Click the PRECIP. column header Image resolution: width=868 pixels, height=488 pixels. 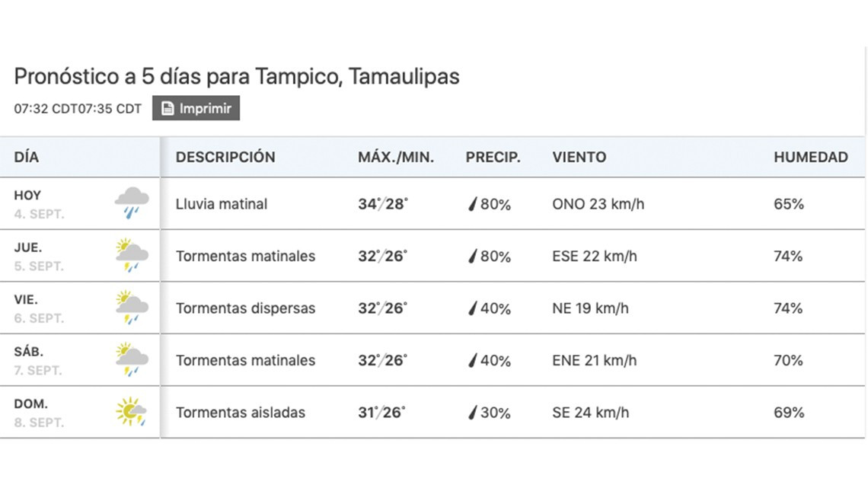[x=493, y=157]
